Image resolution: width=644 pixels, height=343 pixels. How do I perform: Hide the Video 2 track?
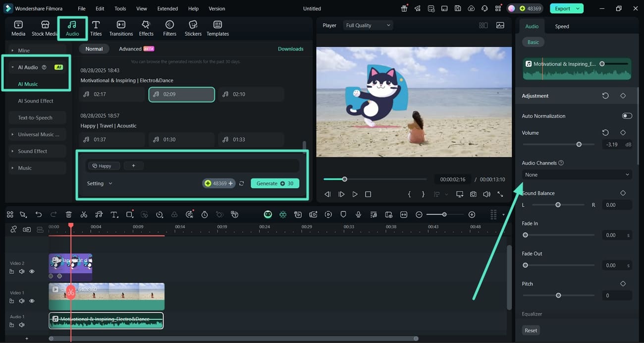click(x=32, y=272)
